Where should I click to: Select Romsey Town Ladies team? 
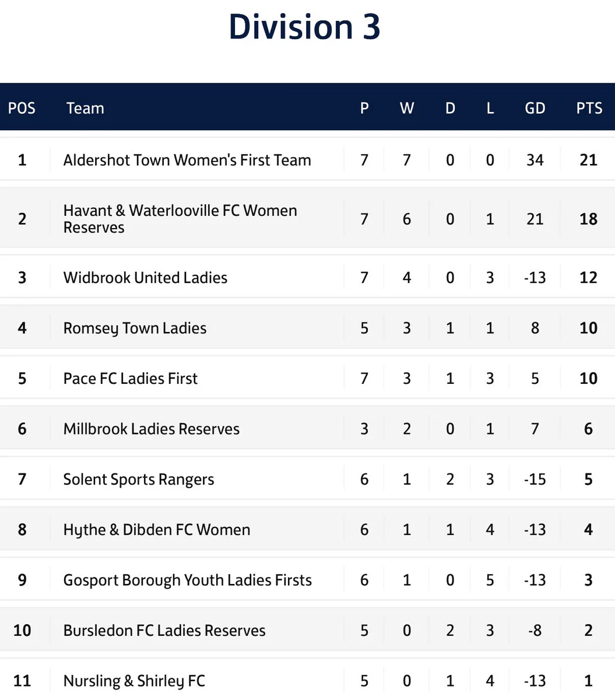pyautogui.click(x=135, y=328)
